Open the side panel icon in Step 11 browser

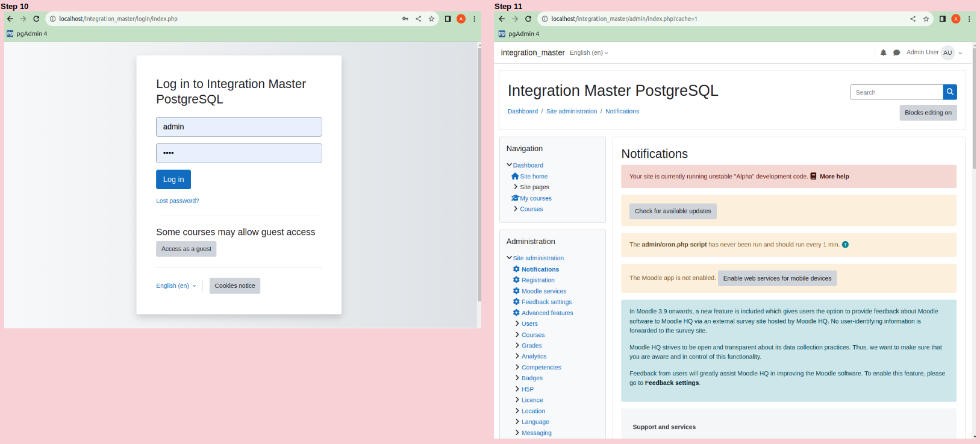(x=942, y=19)
